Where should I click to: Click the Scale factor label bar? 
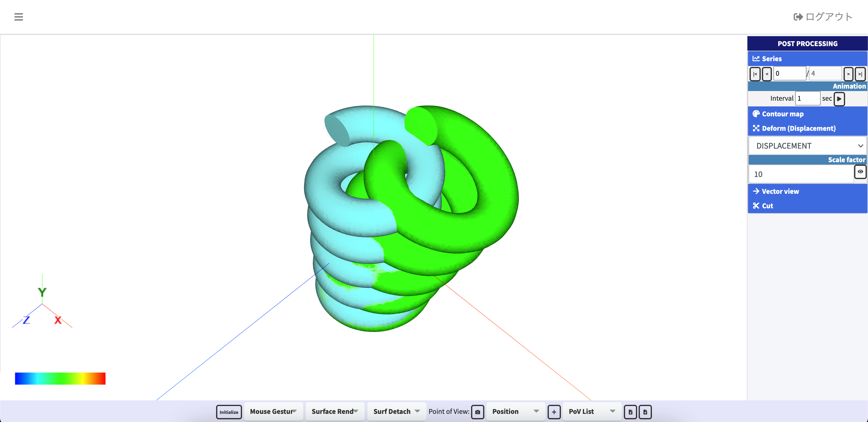coord(807,160)
